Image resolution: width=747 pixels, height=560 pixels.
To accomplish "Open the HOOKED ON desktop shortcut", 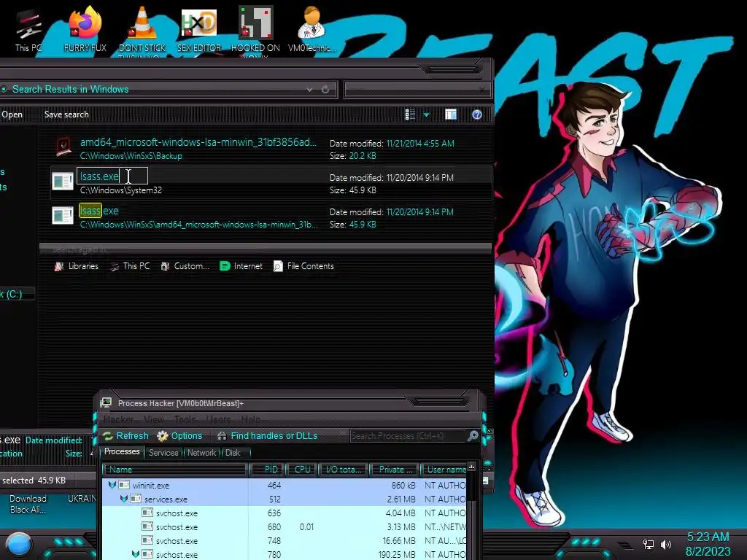I will point(255,31).
